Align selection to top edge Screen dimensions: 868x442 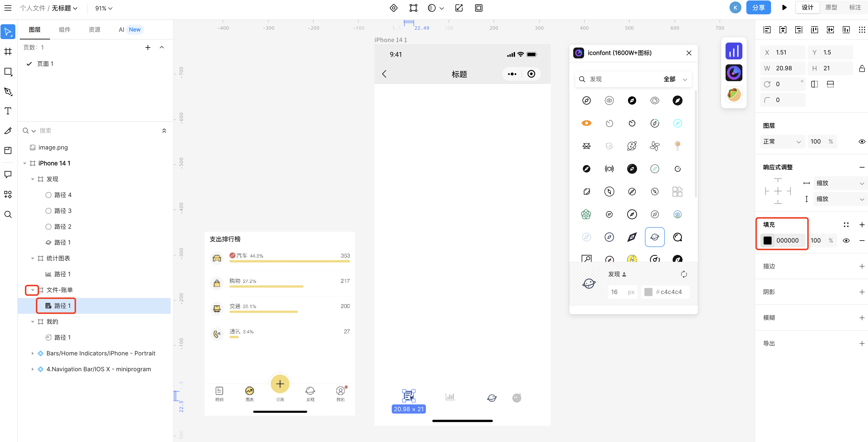(814, 30)
